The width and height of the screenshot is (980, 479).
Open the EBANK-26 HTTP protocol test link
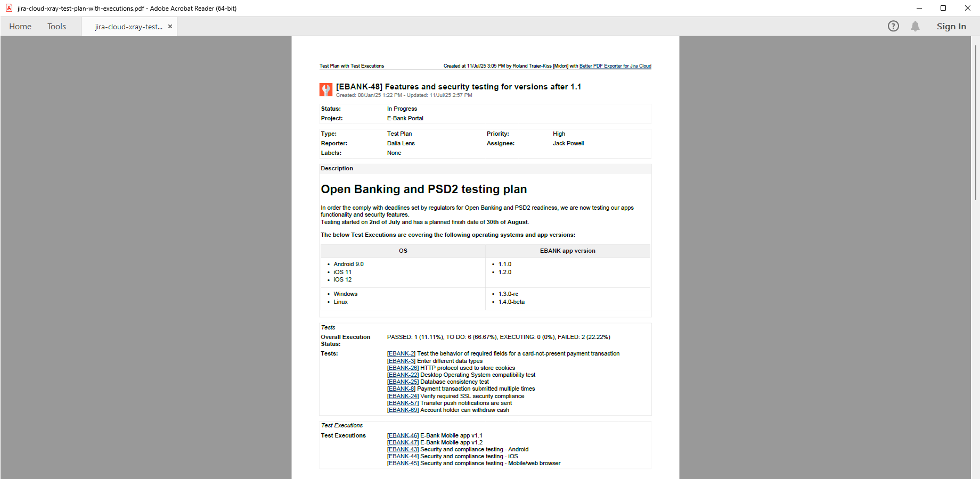tap(403, 368)
